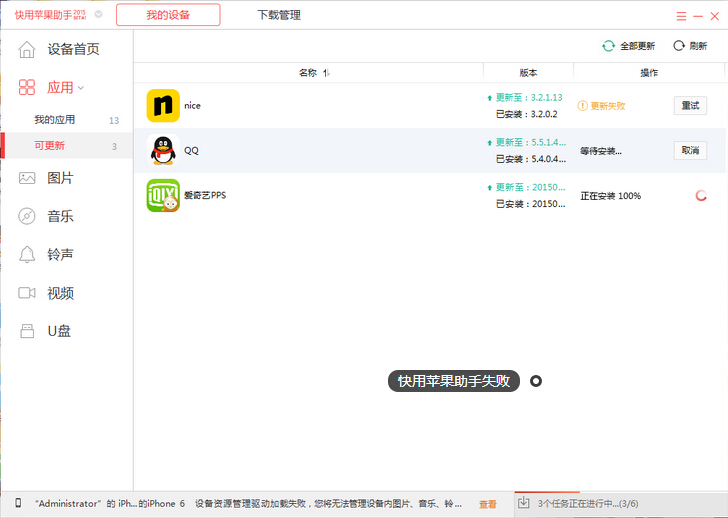Viewport: 728px width, 518px height.
Task: Click the QQ penguin app icon
Action: pyautogui.click(x=163, y=150)
